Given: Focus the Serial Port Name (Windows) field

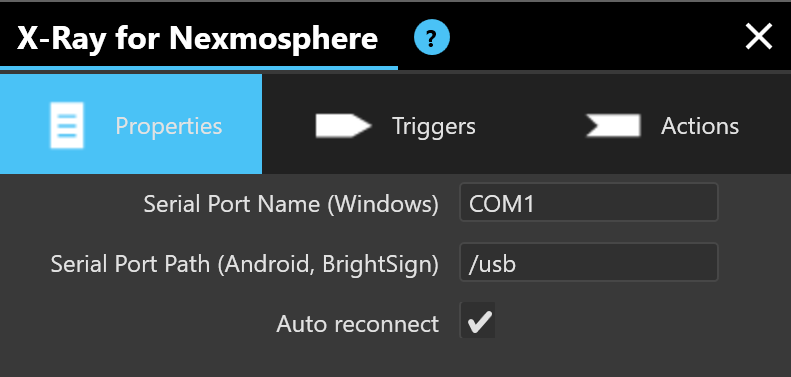Looking at the screenshot, I should point(589,202).
